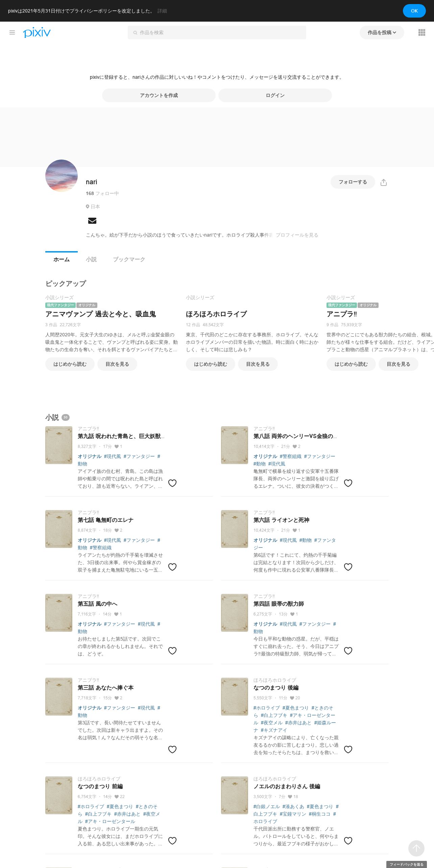Open ほろほろホロライブ series title

click(x=216, y=314)
